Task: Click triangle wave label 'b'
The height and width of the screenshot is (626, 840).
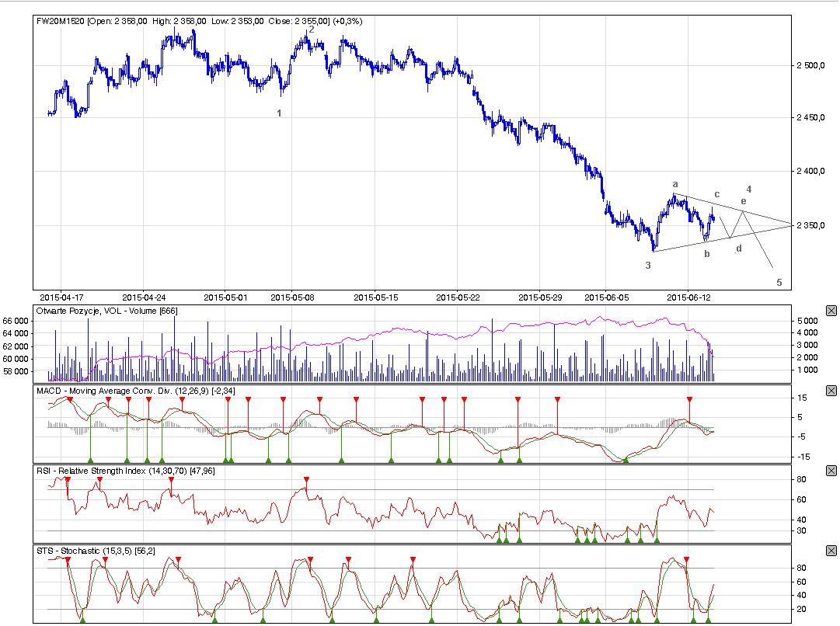Action: tap(707, 253)
